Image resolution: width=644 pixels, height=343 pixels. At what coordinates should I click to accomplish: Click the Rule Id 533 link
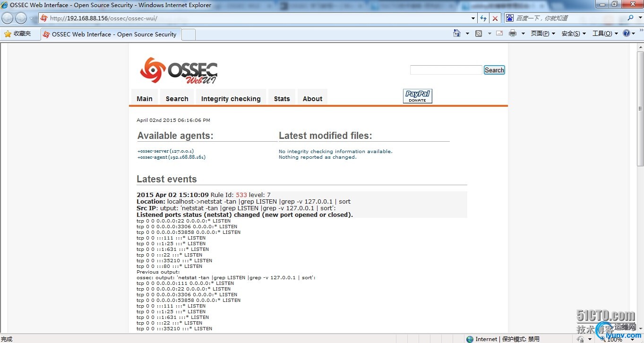(241, 195)
